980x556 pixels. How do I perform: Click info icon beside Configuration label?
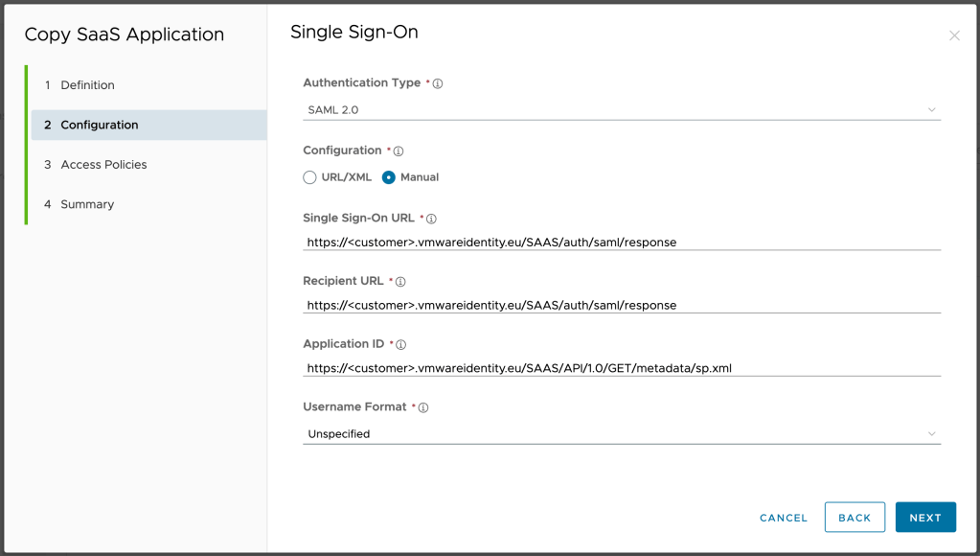pyautogui.click(x=399, y=151)
